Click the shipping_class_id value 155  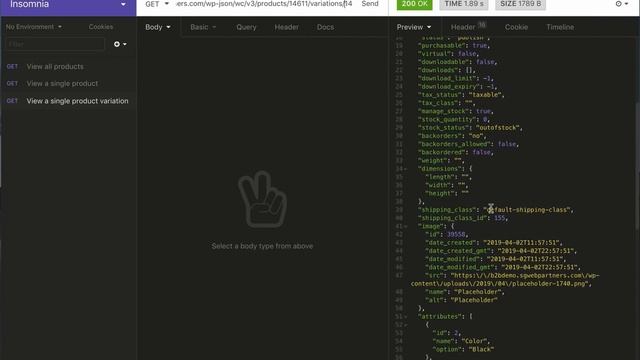pos(500,218)
